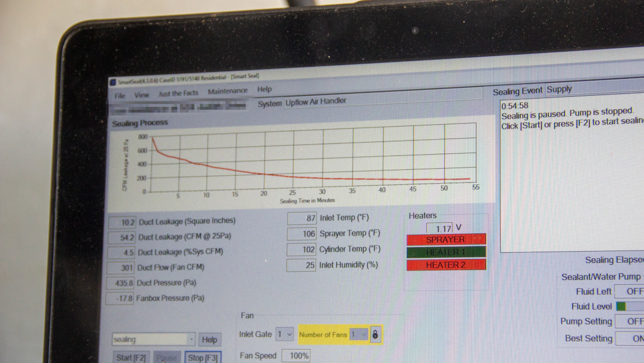The image size is (644, 363).
Task: Switch to the Supply tab
Action: point(559,89)
